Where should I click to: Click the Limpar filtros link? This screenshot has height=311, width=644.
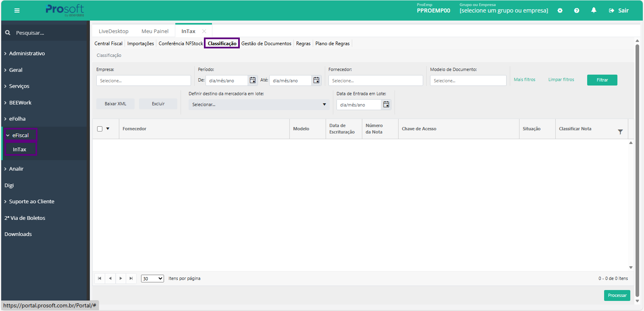pos(561,79)
